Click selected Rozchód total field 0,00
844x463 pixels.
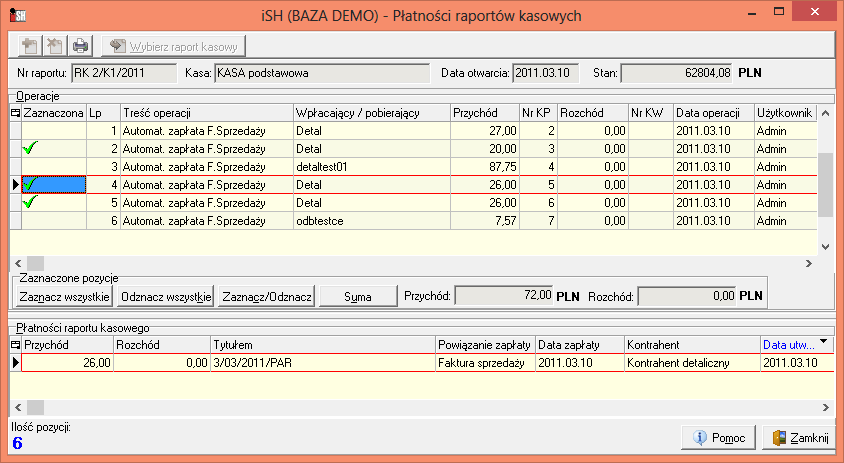(x=687, y=296)
